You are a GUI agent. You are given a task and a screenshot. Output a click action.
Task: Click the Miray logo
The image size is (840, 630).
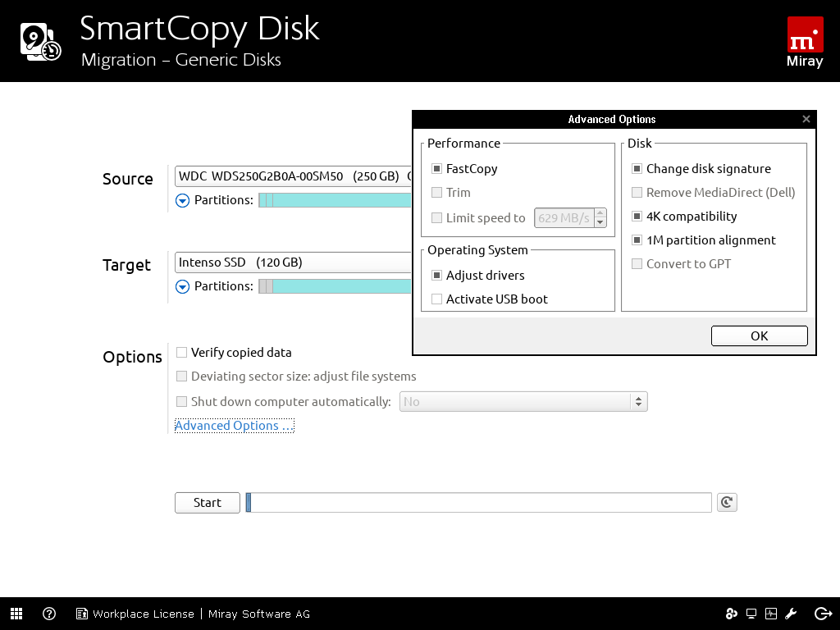(x=805, y=42)
